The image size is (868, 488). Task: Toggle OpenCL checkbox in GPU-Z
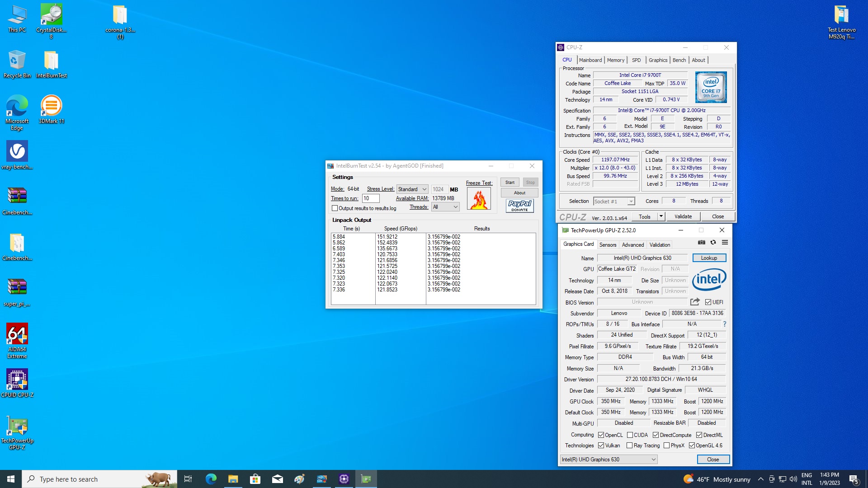pos(601,435)
